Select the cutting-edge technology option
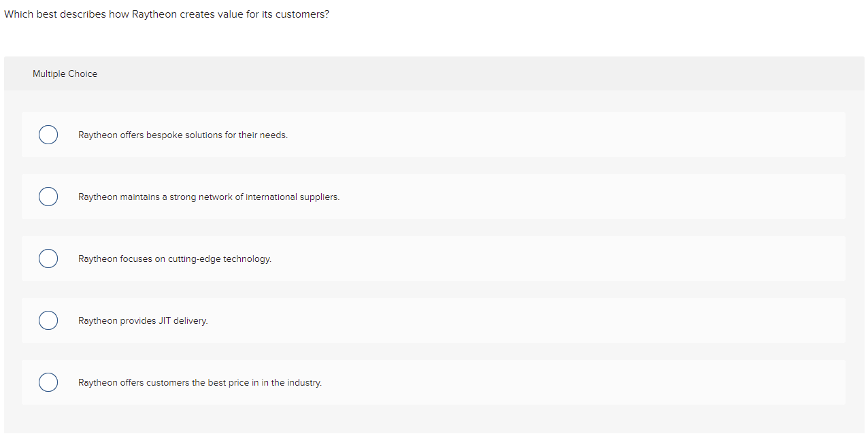 click(x=48, y=258)
